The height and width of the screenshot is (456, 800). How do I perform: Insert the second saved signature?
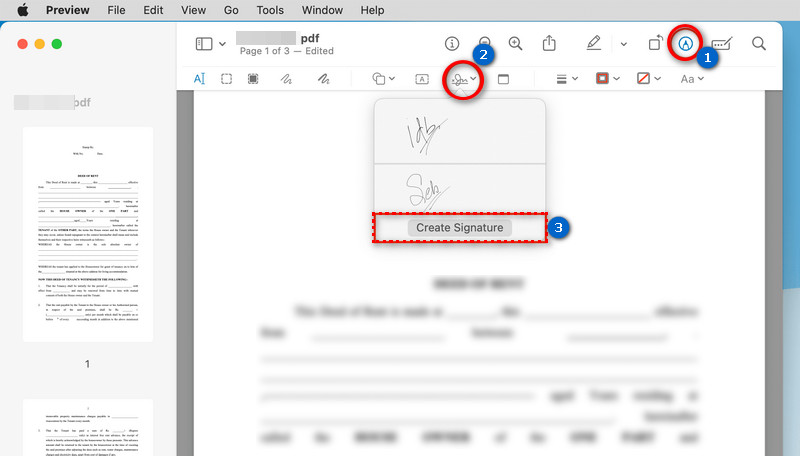point(460,189)
